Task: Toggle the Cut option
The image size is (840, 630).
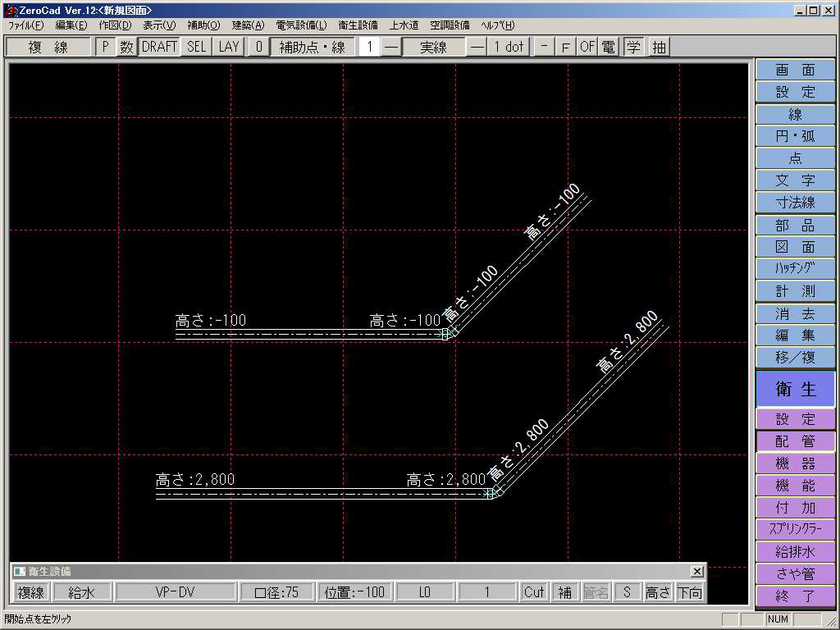Action: point(534,592)
